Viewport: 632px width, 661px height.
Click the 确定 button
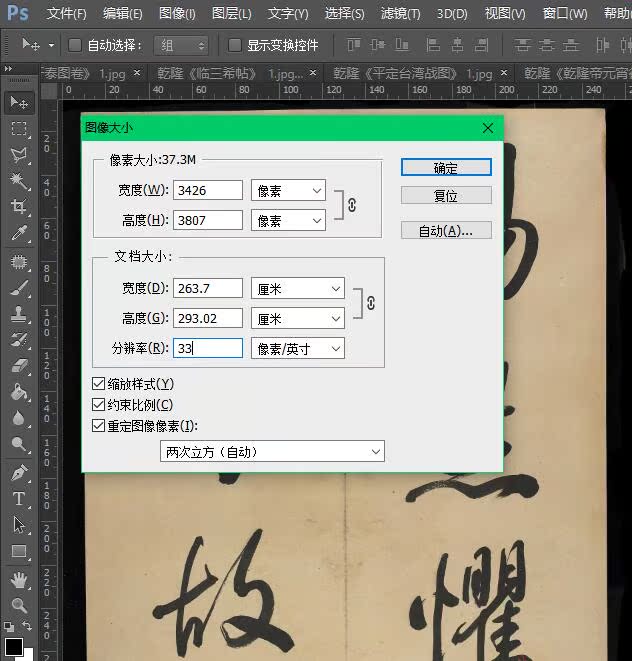446,167
